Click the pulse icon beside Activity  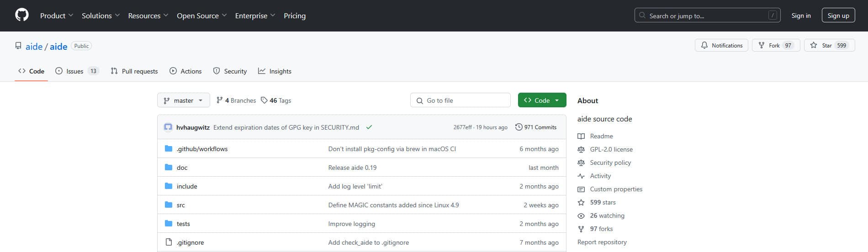(x=581, y=176)
